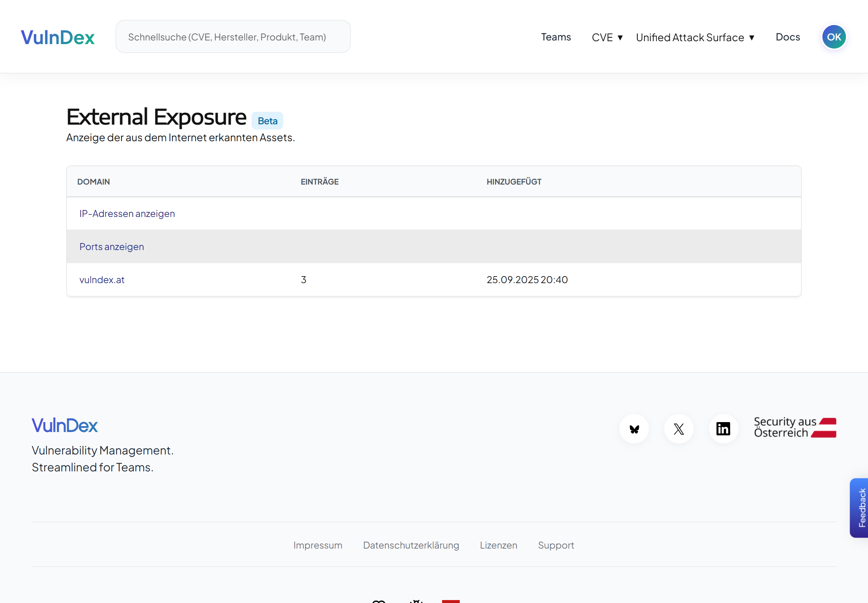Screen dimensions: 868x603
Task: Open the Lizenzen footer link
Action: (498, 545)
